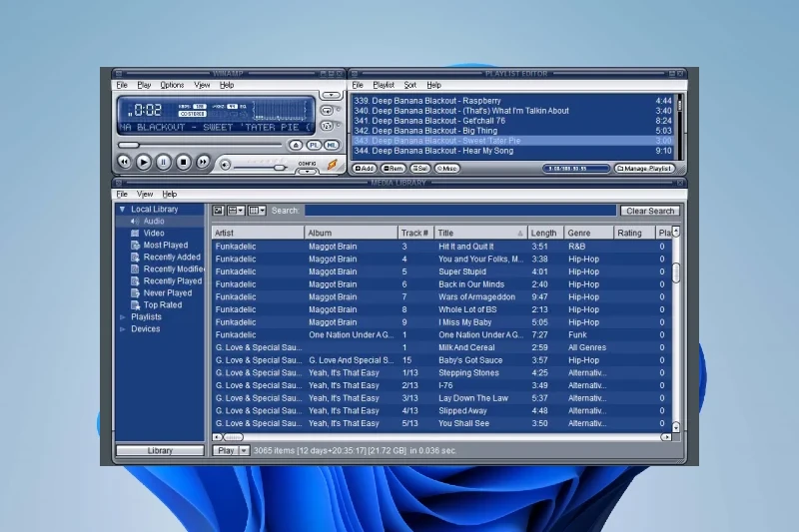The height and width of the screenshot is (532, 799).
Task: Mute audio via the speaker icon
Action: pyautogui.click(x=225, y=165)
